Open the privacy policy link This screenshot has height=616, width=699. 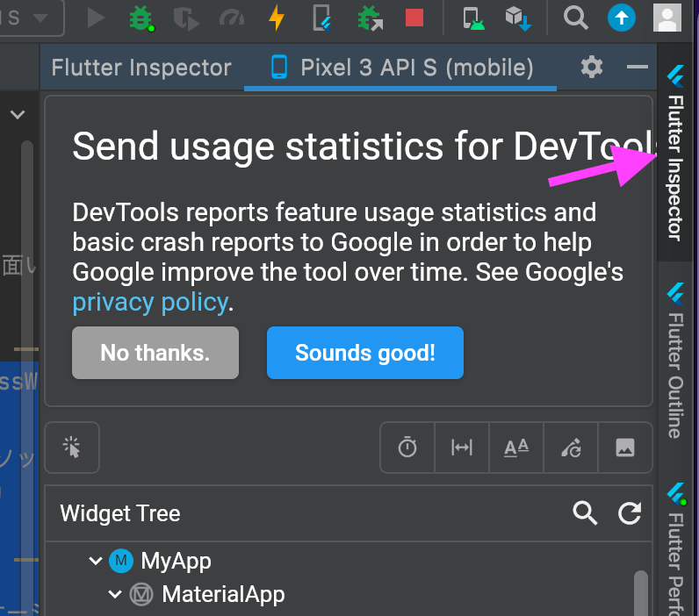point(151,303)
